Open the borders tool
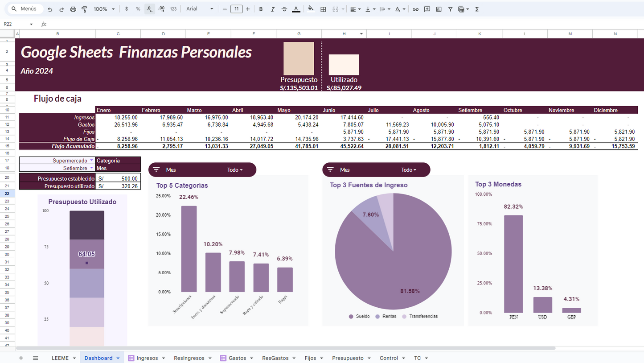644x363 pixels. click(324, 9)
